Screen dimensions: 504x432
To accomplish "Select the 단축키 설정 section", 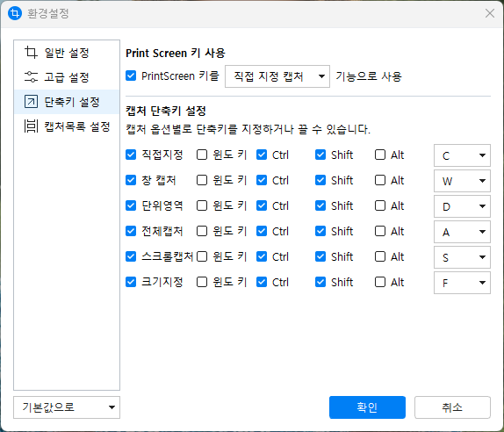I will (67, 102).
